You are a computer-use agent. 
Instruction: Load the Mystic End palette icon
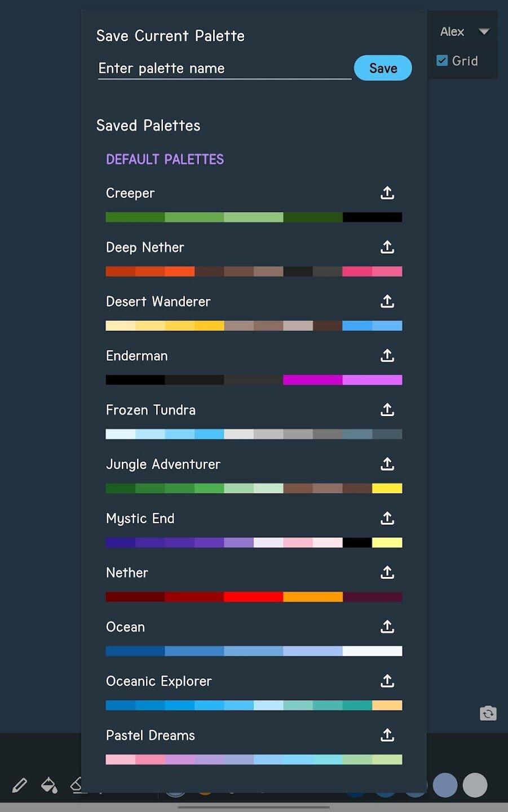[x=387, y=518]
